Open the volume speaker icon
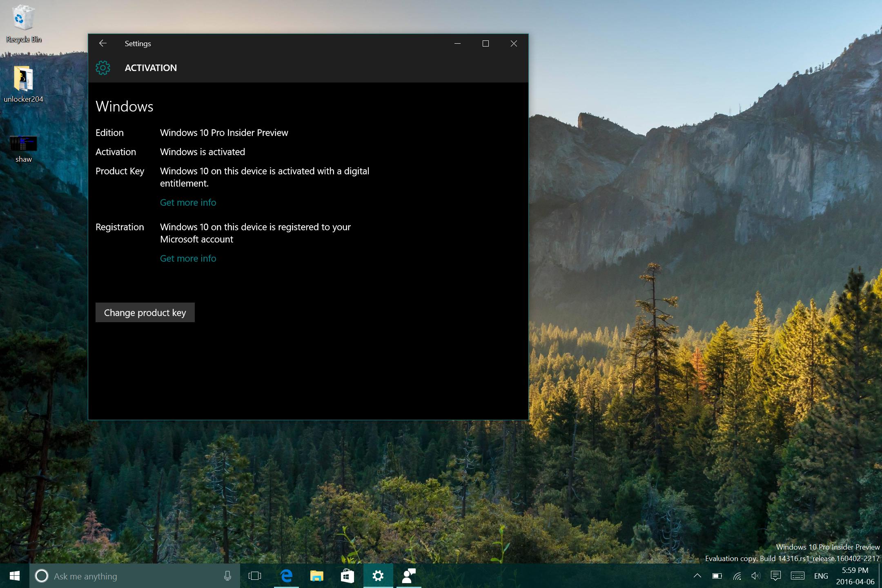The image size is (882, 588). coord(756,576)
